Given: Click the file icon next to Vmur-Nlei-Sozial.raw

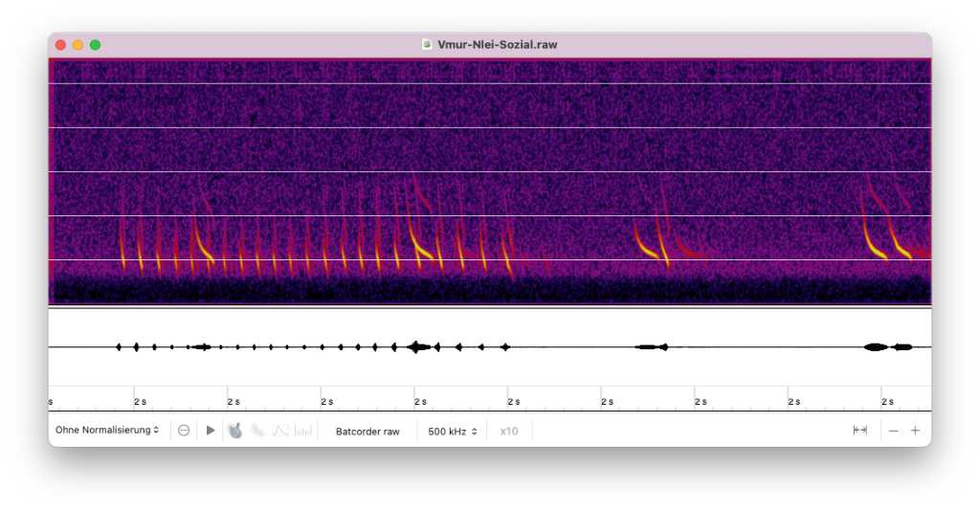Looking at the screenshot, I should [427, 44].
